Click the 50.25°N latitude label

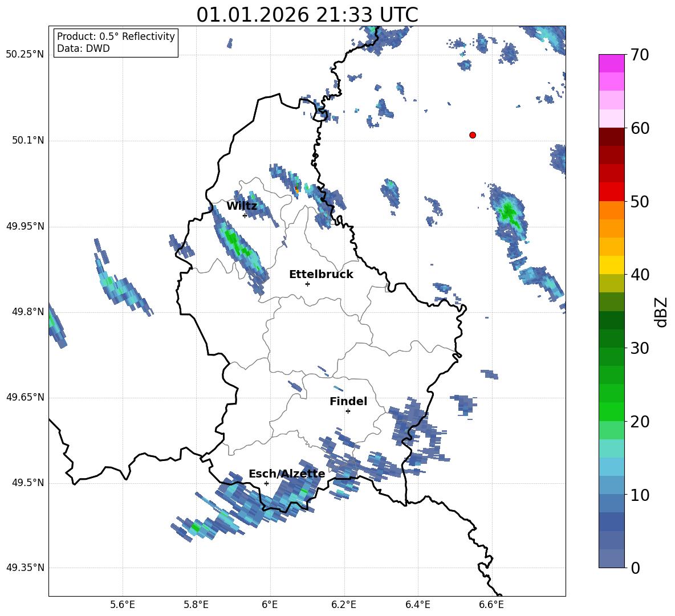[x=25, y=54]
